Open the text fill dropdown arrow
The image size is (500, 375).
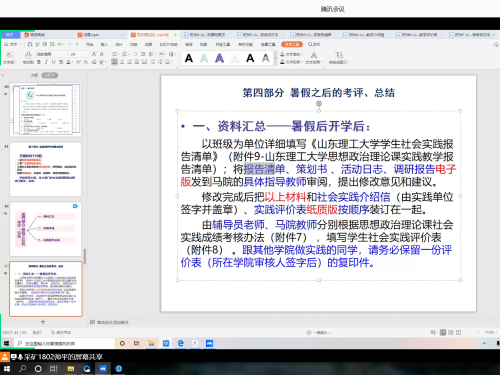(x=302, y=54)
